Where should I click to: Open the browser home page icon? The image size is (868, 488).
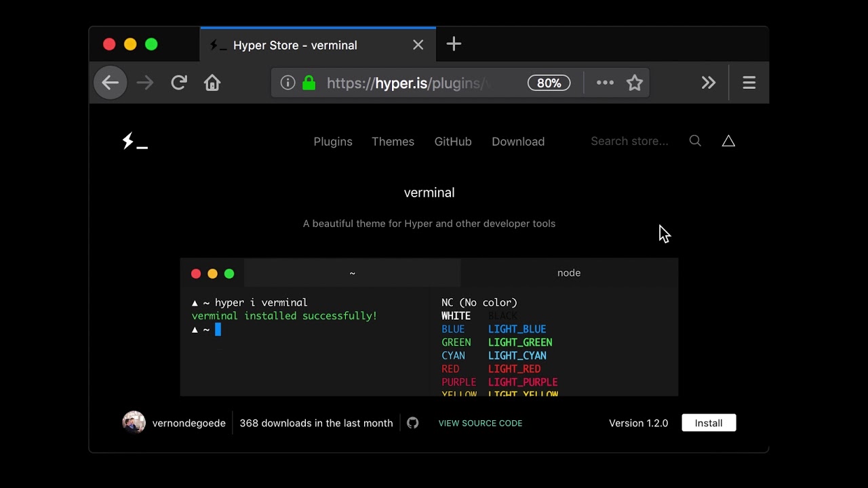[x=212, y=83]
